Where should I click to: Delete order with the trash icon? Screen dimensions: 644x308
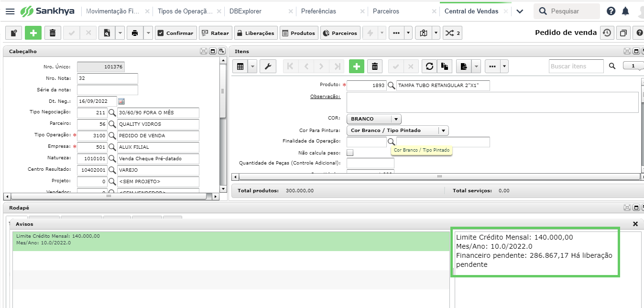pos(53,33)
